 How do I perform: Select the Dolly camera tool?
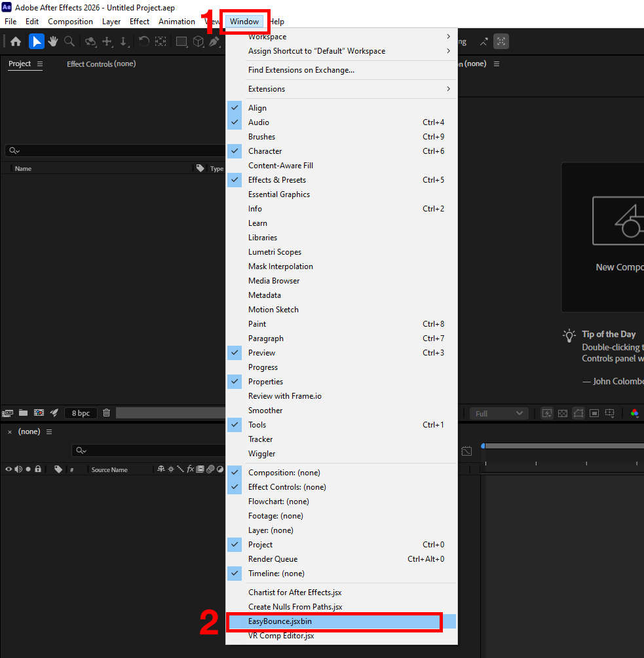(123, 41)
